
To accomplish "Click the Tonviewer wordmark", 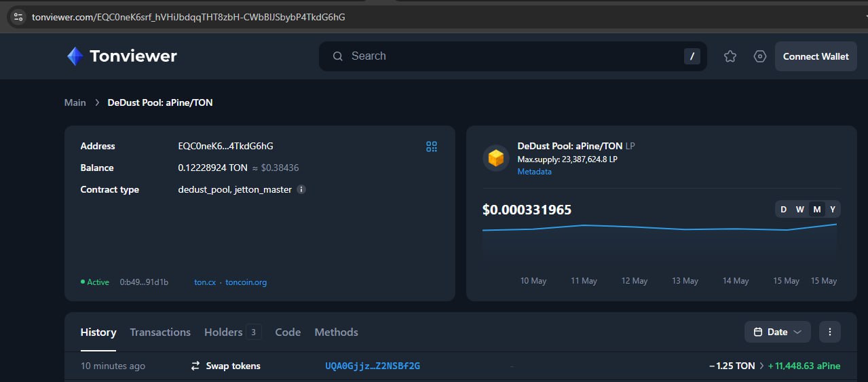I will [x=134, y=56].
